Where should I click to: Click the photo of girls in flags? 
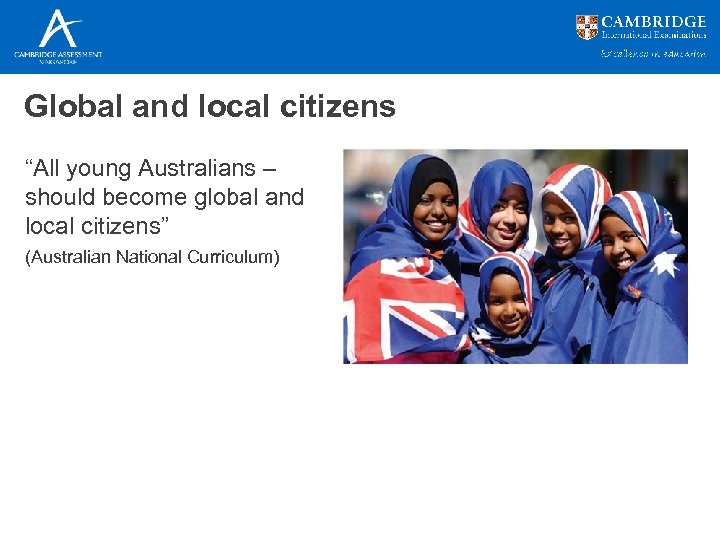(x=515, y=256)
